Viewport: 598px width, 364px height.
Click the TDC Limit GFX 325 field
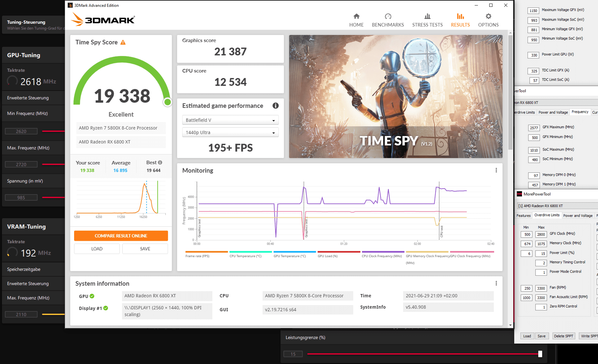click(x=533, y=71)
